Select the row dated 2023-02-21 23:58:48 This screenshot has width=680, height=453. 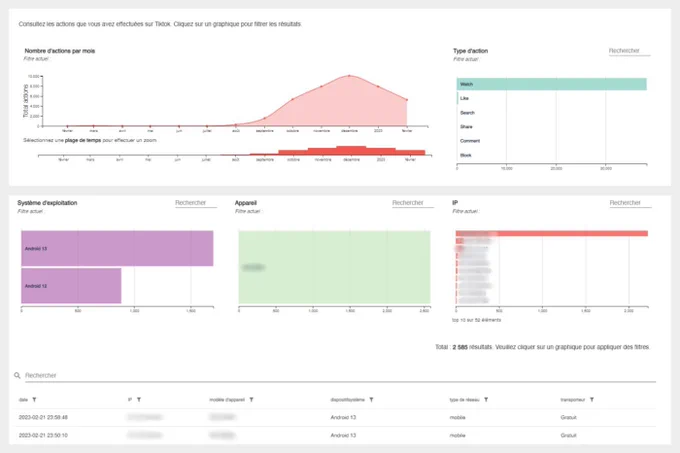click(x=336, y=417)
